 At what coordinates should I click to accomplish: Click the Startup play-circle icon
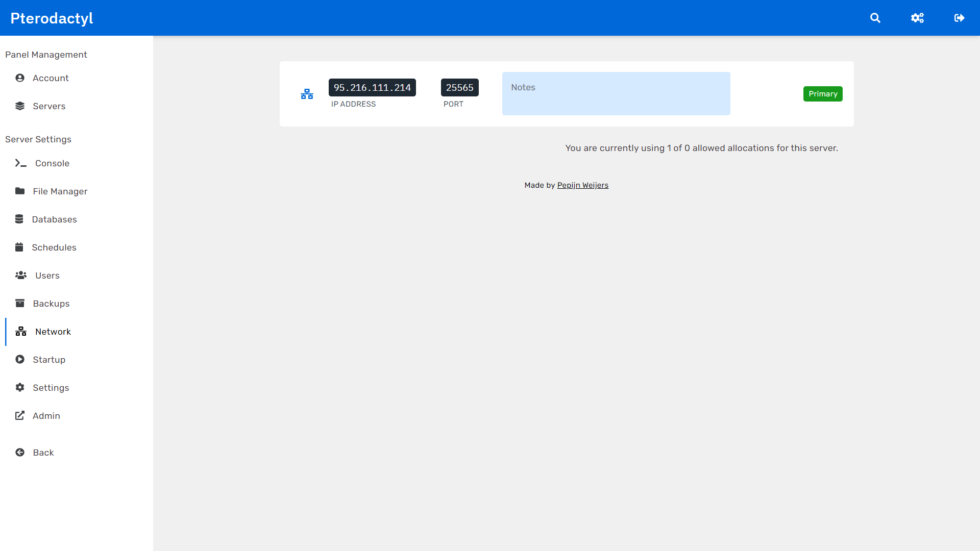[20, 360]
